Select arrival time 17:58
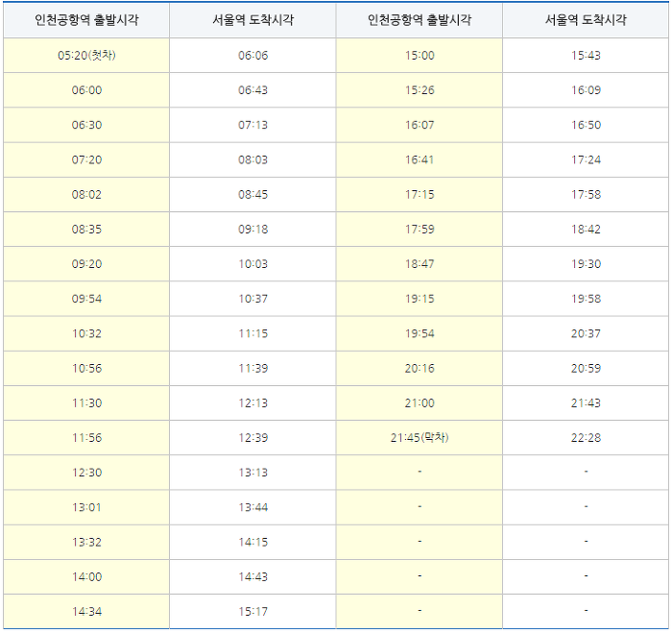672x633 pixels. coord(586,194)
